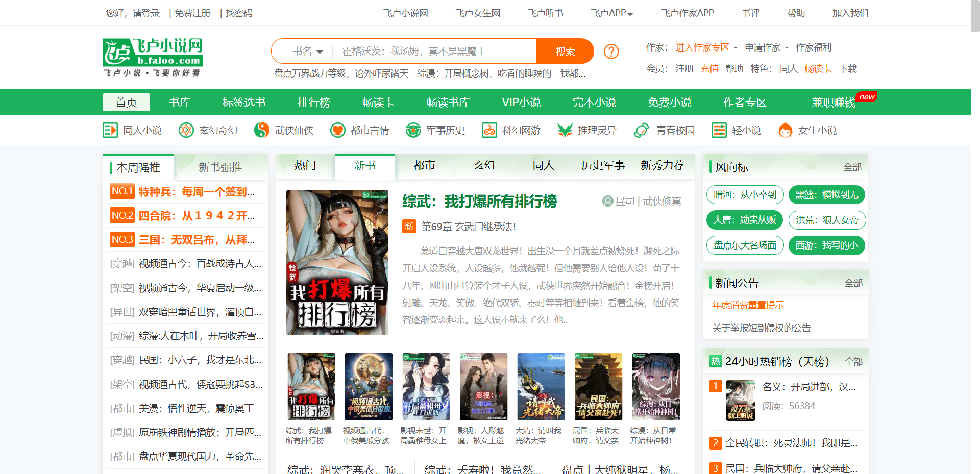
Task: Switch to the 历史军事 tab
Action: [603, 165]
